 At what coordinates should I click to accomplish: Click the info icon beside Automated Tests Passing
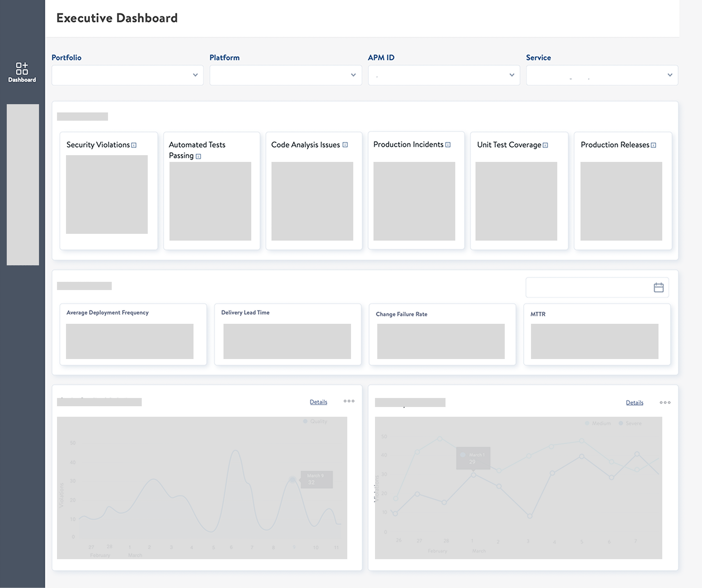click(x=198, y=157)
